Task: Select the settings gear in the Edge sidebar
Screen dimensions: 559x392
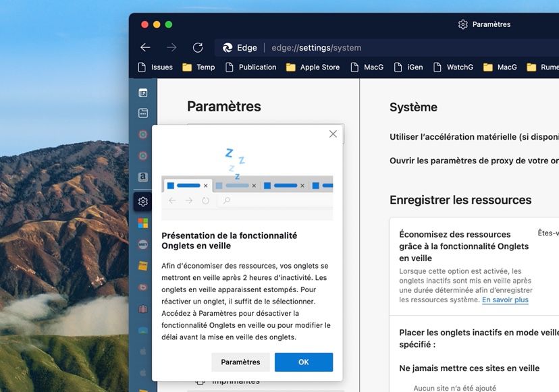Action: pyautogui.click(x=143, y=201)
